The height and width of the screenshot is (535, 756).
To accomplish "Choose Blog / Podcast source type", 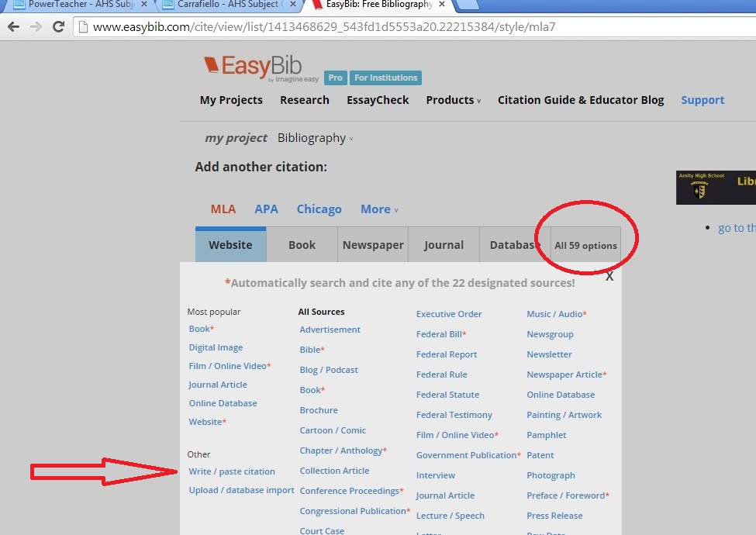I will click(x=329, y=370).
